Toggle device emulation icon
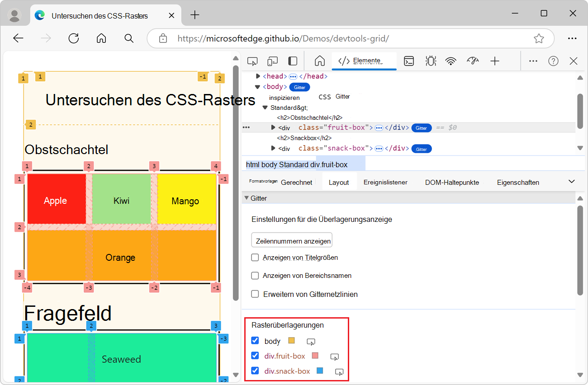588x385 pixels. pyautogui.click(x=272, y=61)
